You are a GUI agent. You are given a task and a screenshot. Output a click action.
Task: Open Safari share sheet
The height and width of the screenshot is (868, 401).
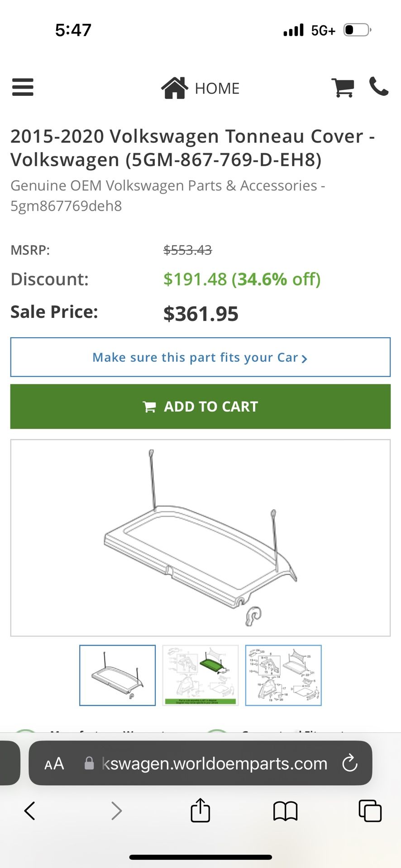pos(200,810)
